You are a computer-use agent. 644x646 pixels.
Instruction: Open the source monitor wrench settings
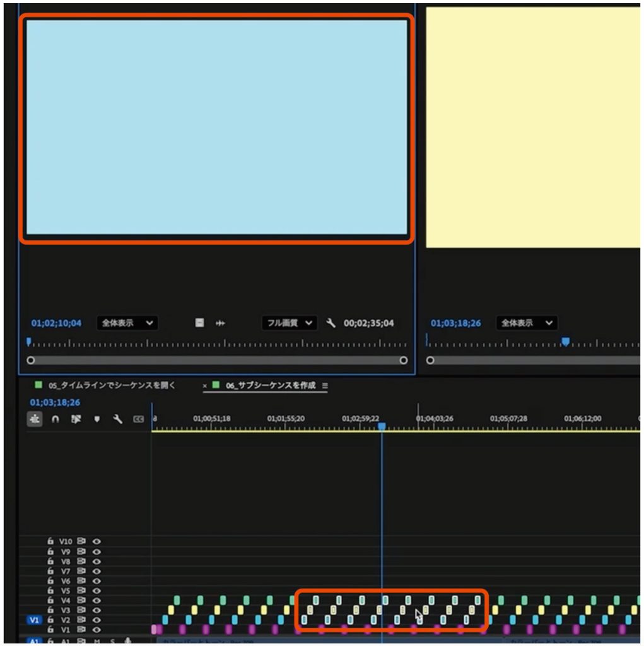(x=331, y=323)
